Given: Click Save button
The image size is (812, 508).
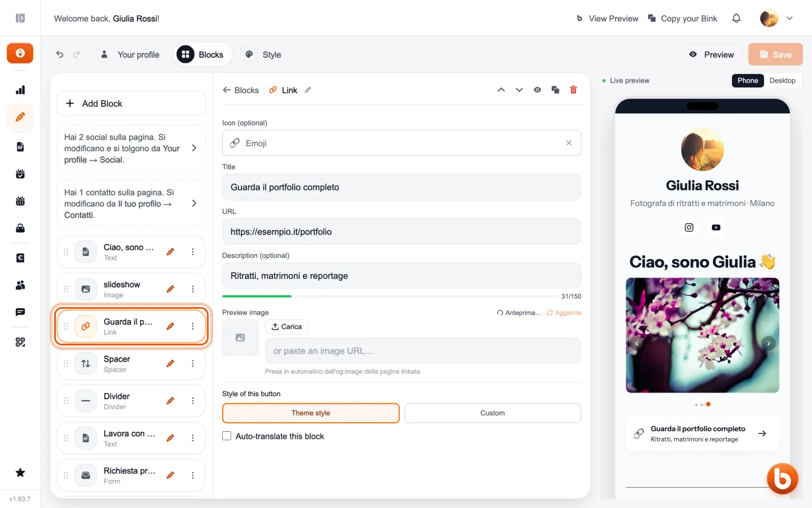Looking at the screenshot, I should point(775,54).
